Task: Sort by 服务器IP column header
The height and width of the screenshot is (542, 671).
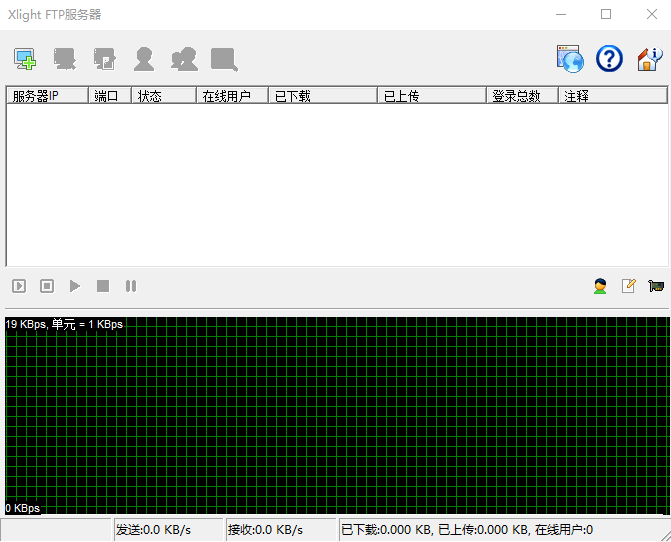Action: point(47,95)
